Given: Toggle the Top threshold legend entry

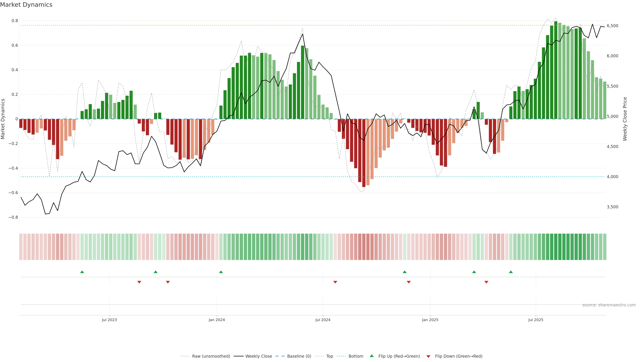Looking at the screenshot, I should click(x=330, y=356).
